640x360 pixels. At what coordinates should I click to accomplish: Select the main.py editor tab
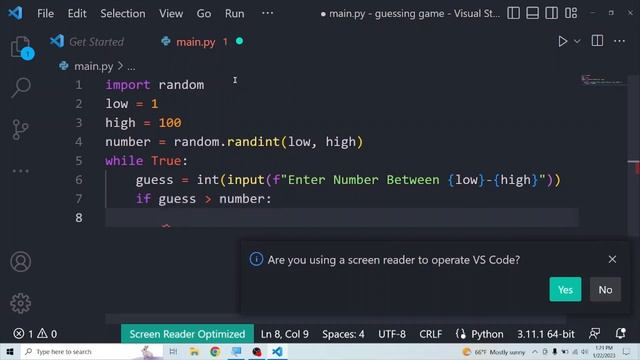click(195, 42)
